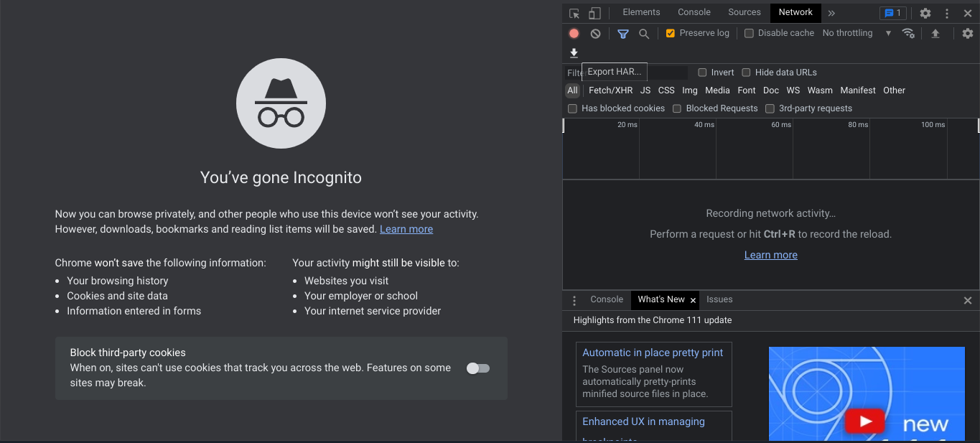Click the Chrome update video thumbnail image

[x=867, y=393]
